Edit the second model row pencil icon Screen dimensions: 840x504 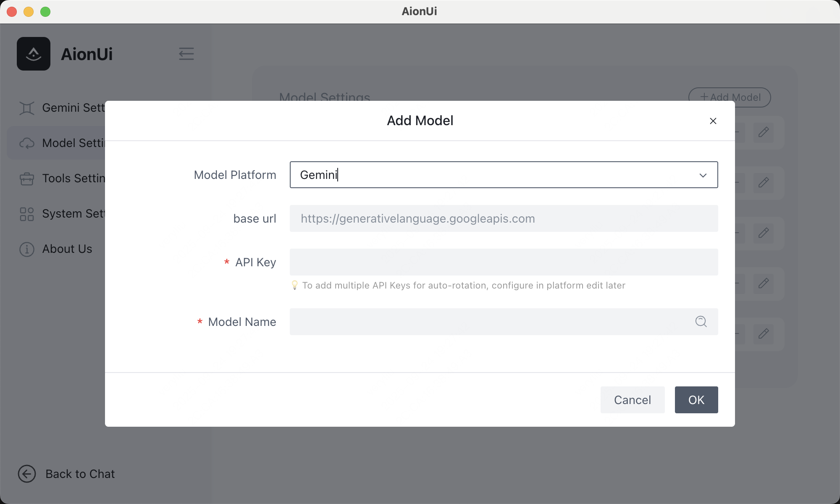764,183
